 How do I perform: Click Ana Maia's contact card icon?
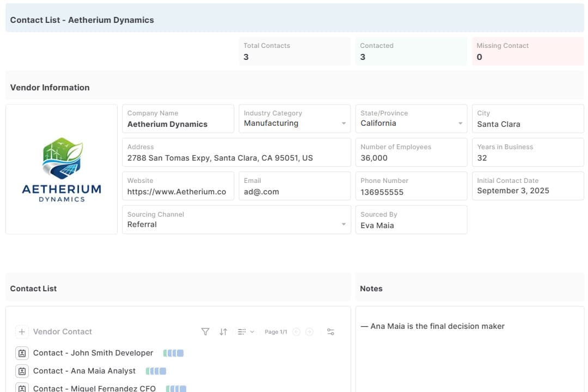[x=22, y=371]
